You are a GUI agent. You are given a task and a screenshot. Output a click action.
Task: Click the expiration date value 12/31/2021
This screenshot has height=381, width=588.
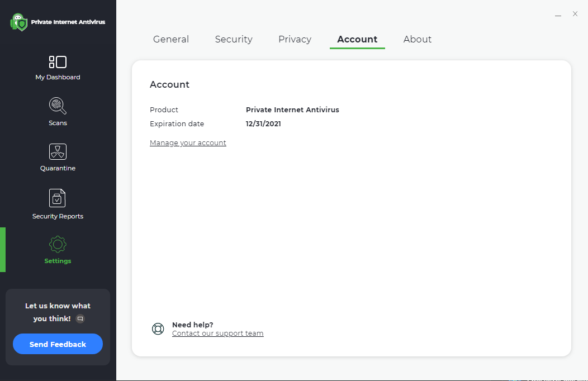click(263, 124)
